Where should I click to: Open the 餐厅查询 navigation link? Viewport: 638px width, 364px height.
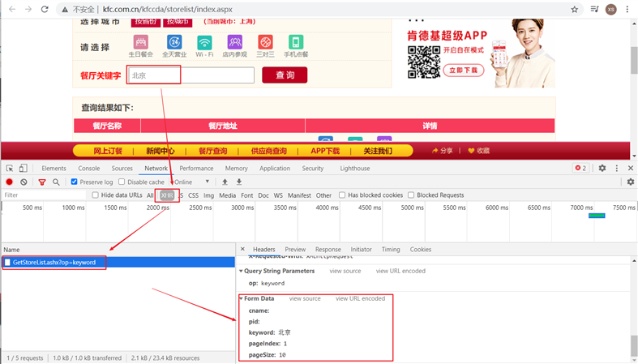coord(213,151)
